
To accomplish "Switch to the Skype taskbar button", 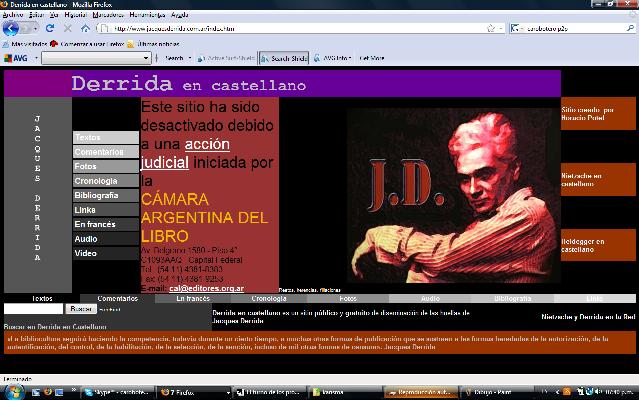I will pyautogui.click(x=118, y=392).
